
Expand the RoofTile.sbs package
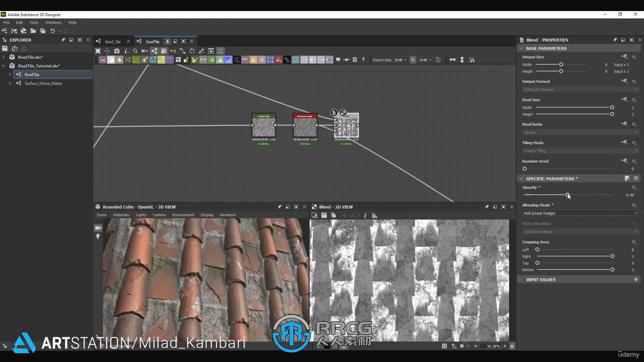point(4,57)
